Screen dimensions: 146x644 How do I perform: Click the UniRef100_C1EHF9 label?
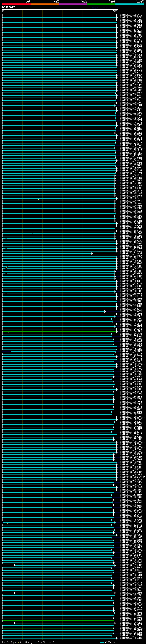coord(131,93)
